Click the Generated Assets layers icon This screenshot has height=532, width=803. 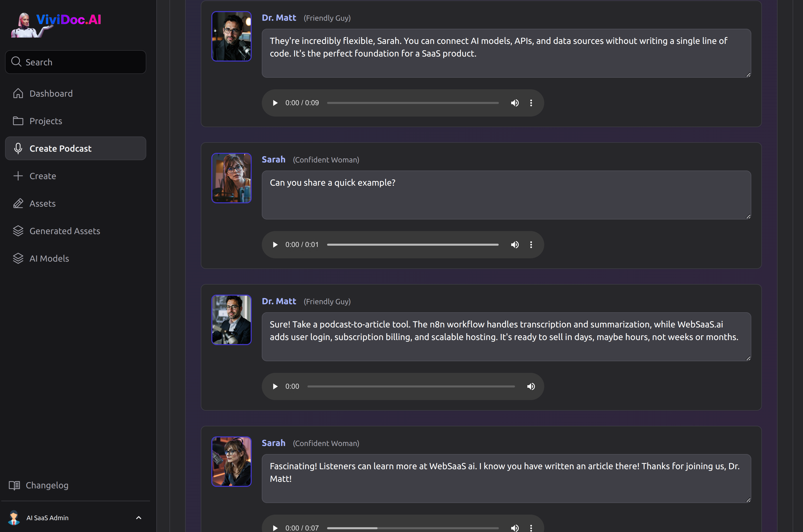tap(18, 231)
